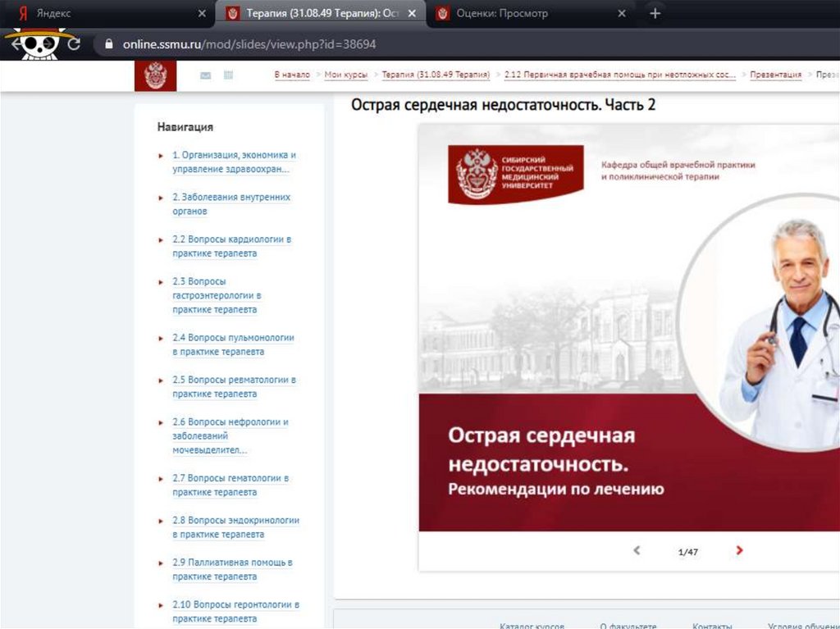The height and width of the screenshot is (629, 840).
Task: Open section 1. Организация, экономика и управление
Action: point(234,162)
